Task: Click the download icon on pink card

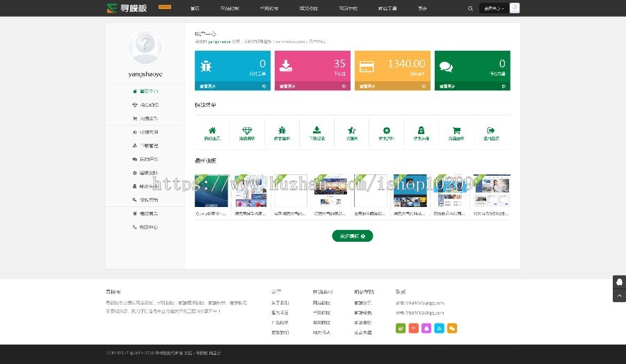Action: coord(286,66)
